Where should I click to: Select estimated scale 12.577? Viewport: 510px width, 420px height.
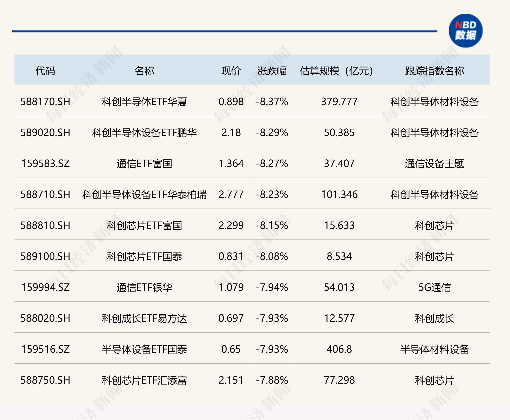(x=339, y=318)
